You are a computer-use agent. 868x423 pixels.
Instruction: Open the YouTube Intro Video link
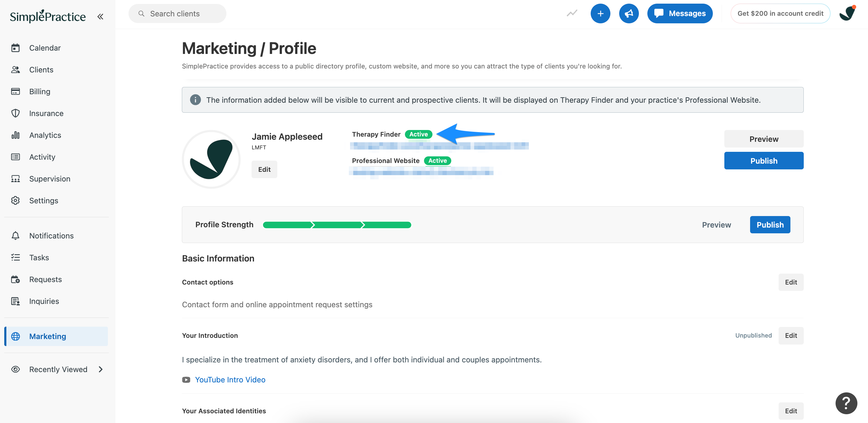pyautogui.click(x=230, y=380)
